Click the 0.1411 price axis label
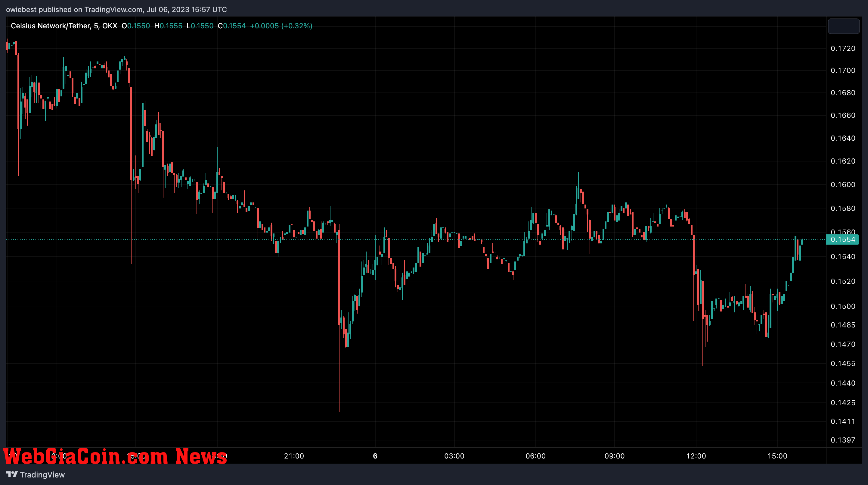The width and height of the screenshot is (868, 485). click(843, 421)
